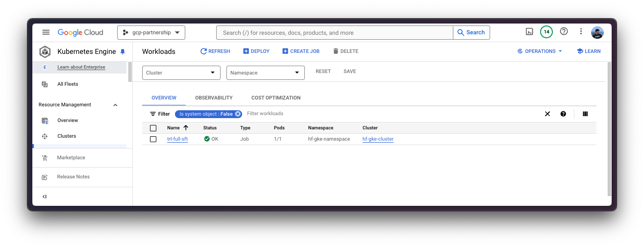
Task: Open the Namespace filter dropdown
Action: click(266, 73)
